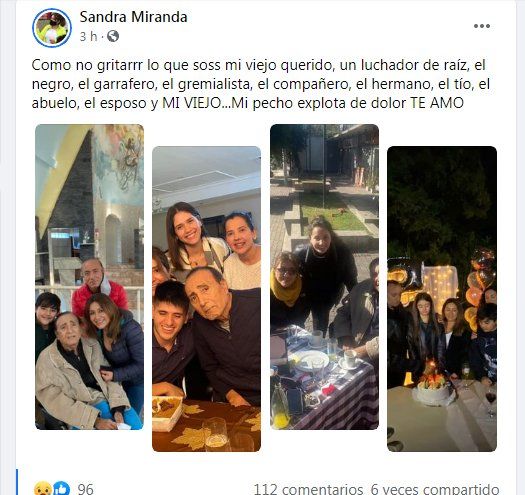The width and height of the screenshot is (525, 495).
Task: Click the blue thumbs-up like reaction icon
Action: 61,489
